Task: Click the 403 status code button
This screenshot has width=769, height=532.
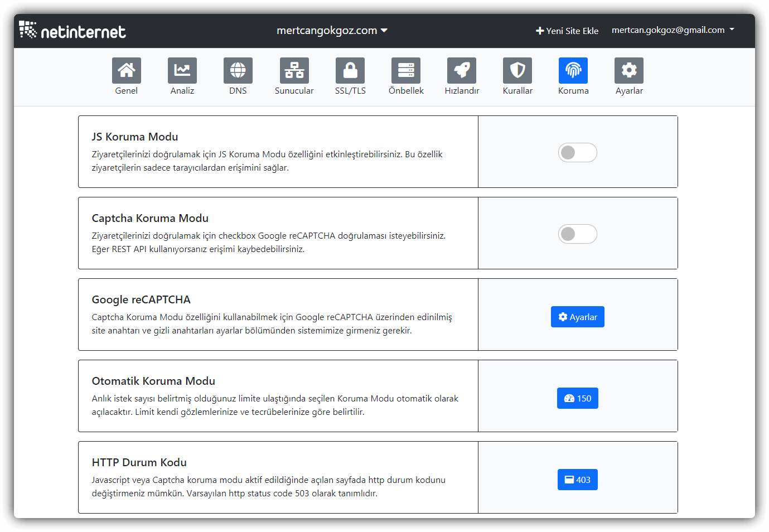Action: point(578,480)
